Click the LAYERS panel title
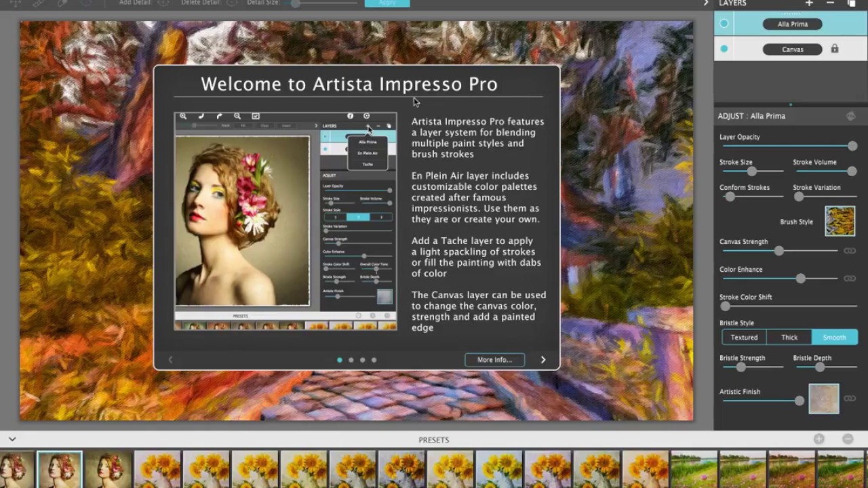The width and height of the screenshot is (868, 488). 733,3
